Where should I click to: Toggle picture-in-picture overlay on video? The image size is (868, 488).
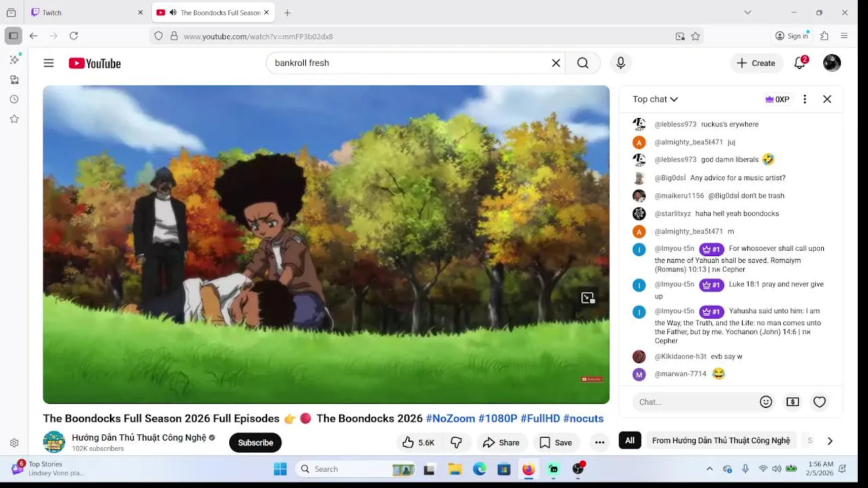588,298
